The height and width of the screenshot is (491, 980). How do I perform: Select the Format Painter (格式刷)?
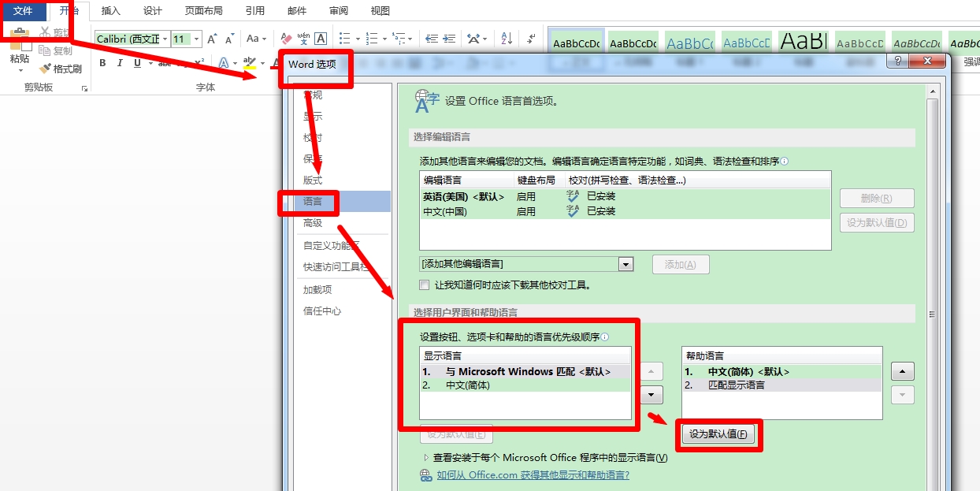[x=61, y=69]
